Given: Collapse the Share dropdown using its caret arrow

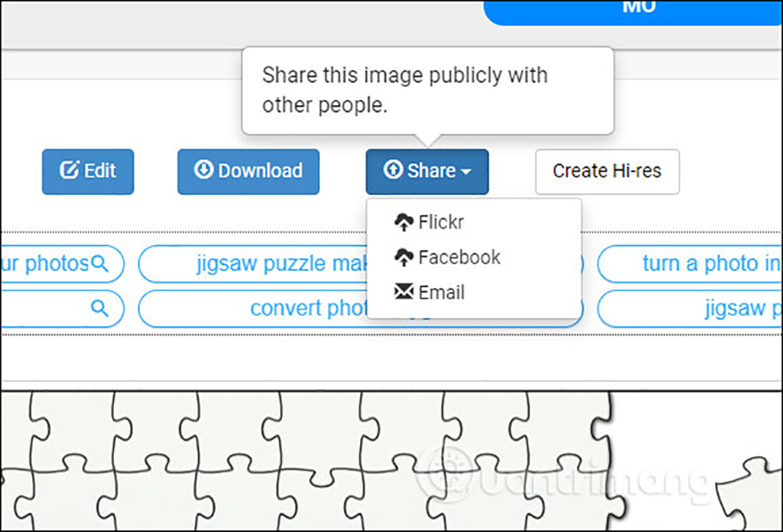Looking at the screenshot, I should pos(466,172).
